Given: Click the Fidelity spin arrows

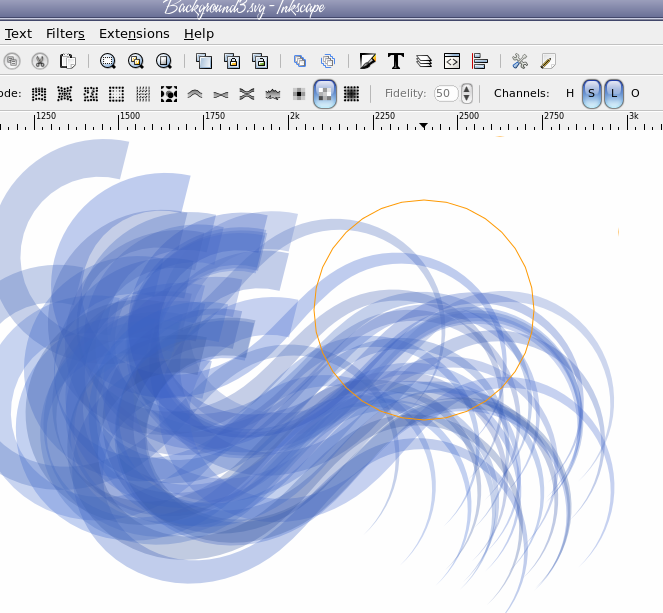Looking at the screenshot, I should 466,93.
